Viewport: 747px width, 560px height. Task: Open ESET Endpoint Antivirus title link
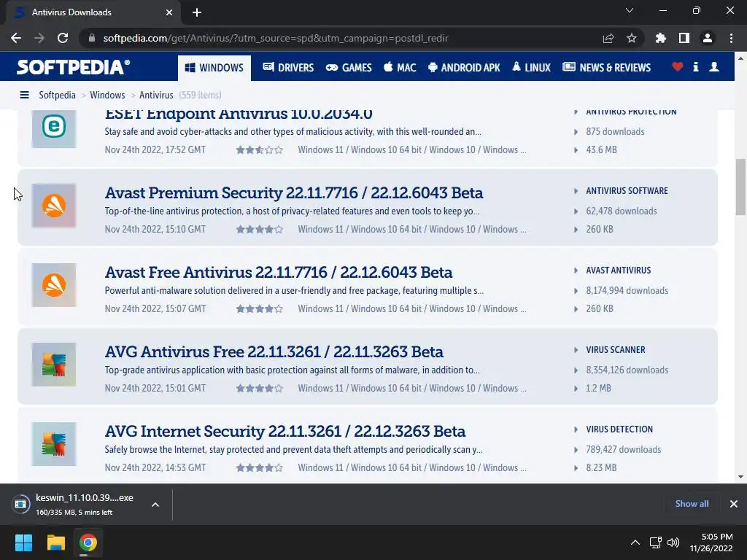[239, 114]
